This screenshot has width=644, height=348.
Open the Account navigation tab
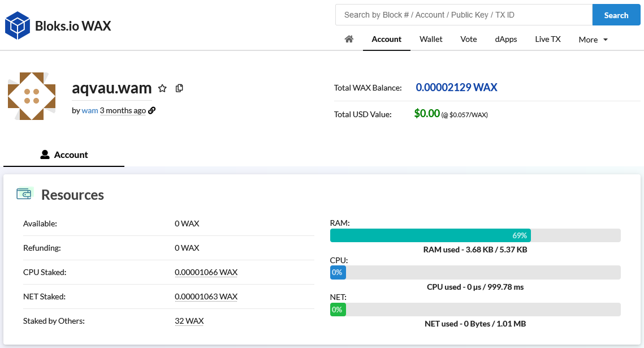point(387,39)
